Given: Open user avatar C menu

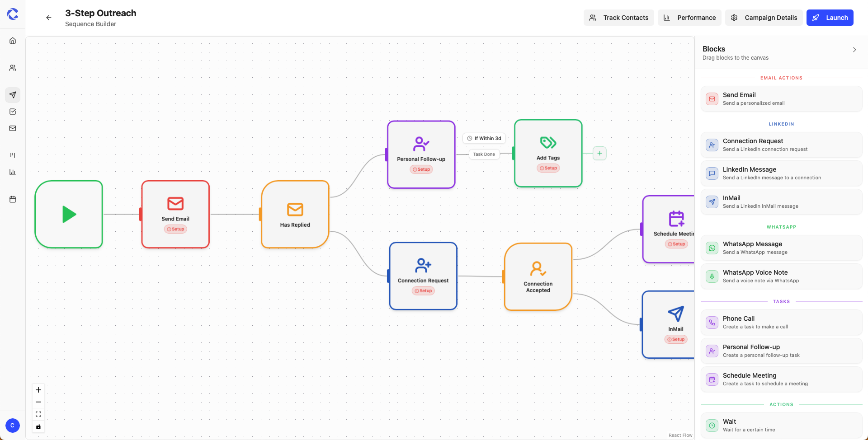Looking at the screenshot, I should (13, 426).
